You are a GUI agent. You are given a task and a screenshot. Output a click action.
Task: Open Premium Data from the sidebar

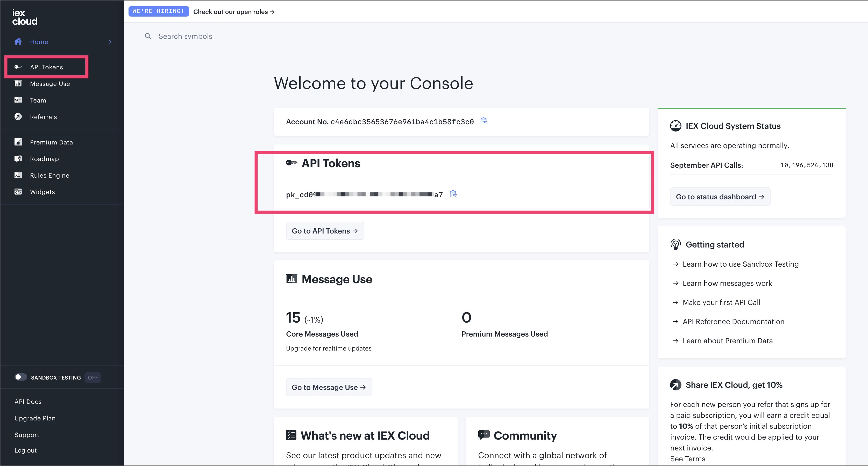click(x=51, y=142)
